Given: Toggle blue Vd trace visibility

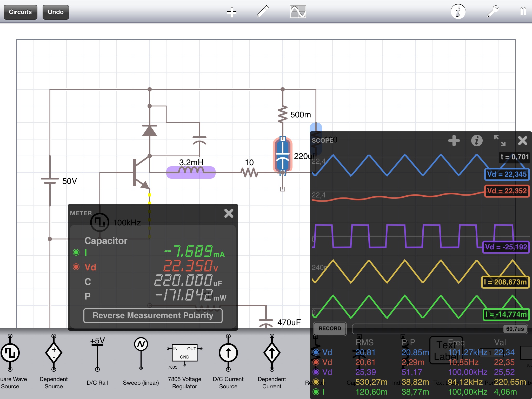Looking at the screenshot, I should click(x=316, y=352).
